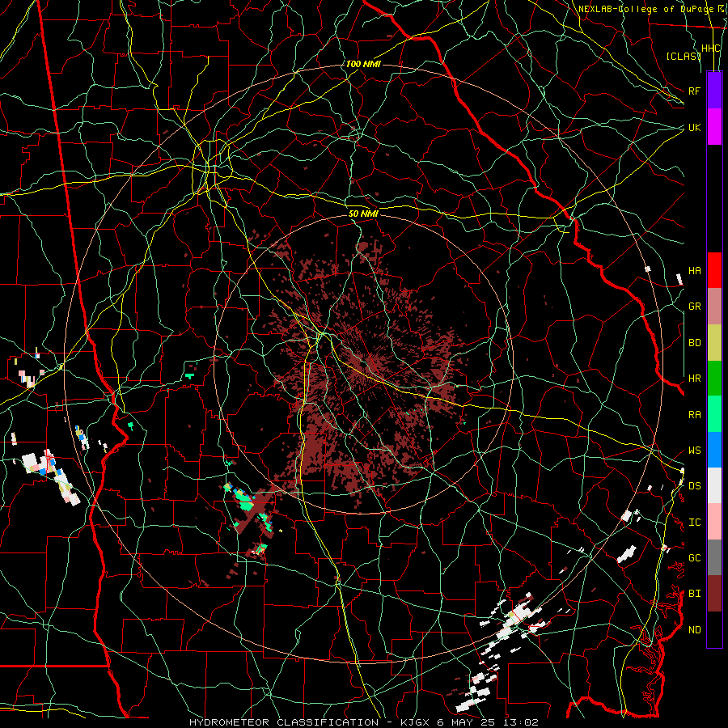Click the RF purple legend swatch
Viewport: 728px width, 728px height.
[714, 91]
